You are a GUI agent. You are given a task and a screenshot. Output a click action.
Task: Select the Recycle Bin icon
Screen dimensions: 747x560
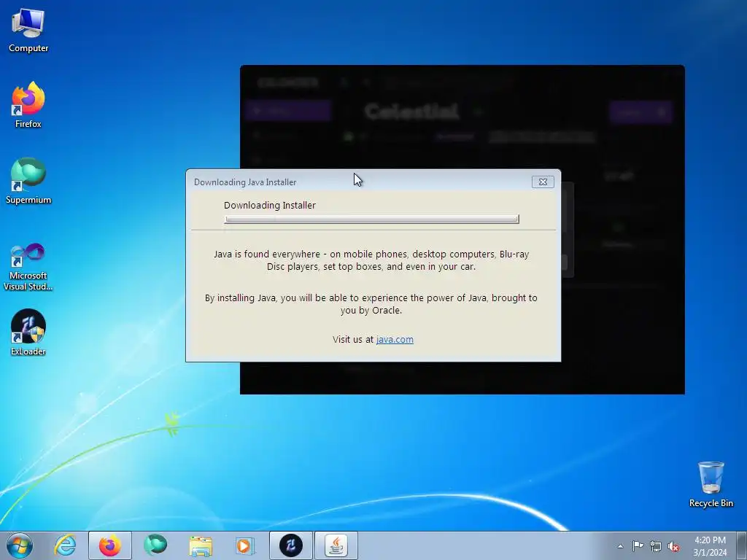coord(711,484)
